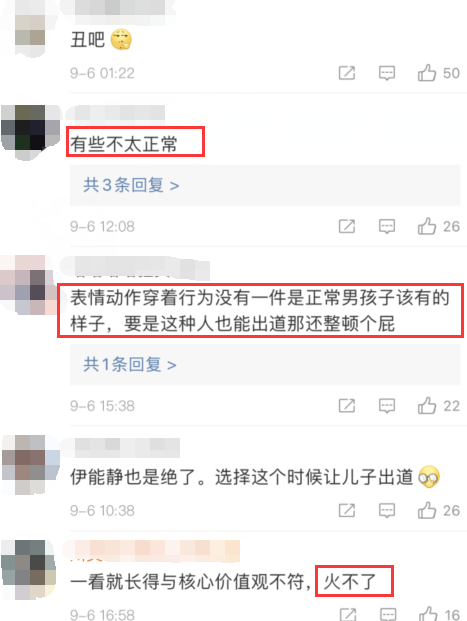Open the reply icon on the 9-6 12:08 comment
This screenshot has width=467, height=621.
387,227
